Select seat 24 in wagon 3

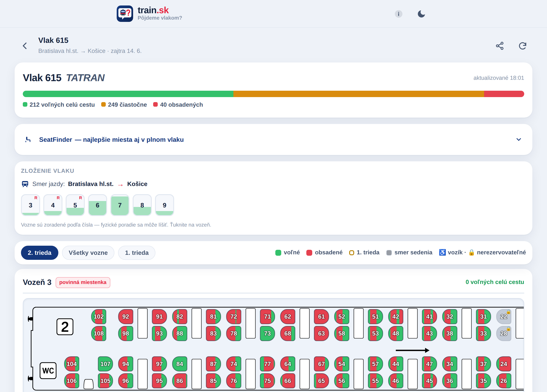coord(504,364)
